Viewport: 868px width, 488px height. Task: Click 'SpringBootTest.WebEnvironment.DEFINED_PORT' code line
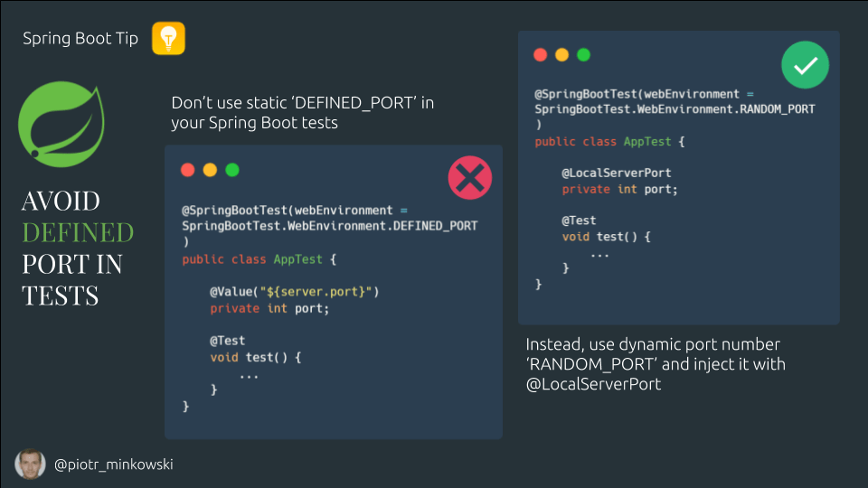[330, 226]
